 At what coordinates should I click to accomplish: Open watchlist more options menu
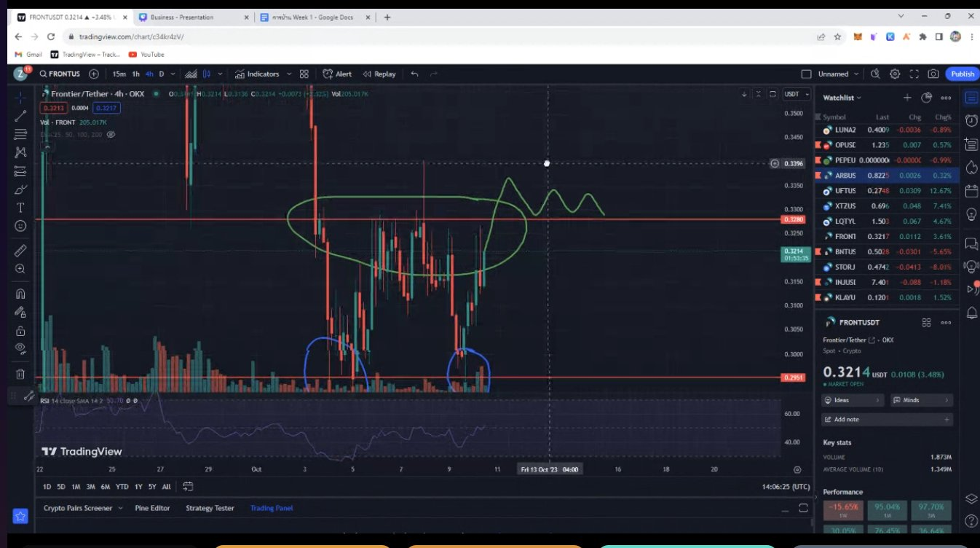(x=946, y=98)
